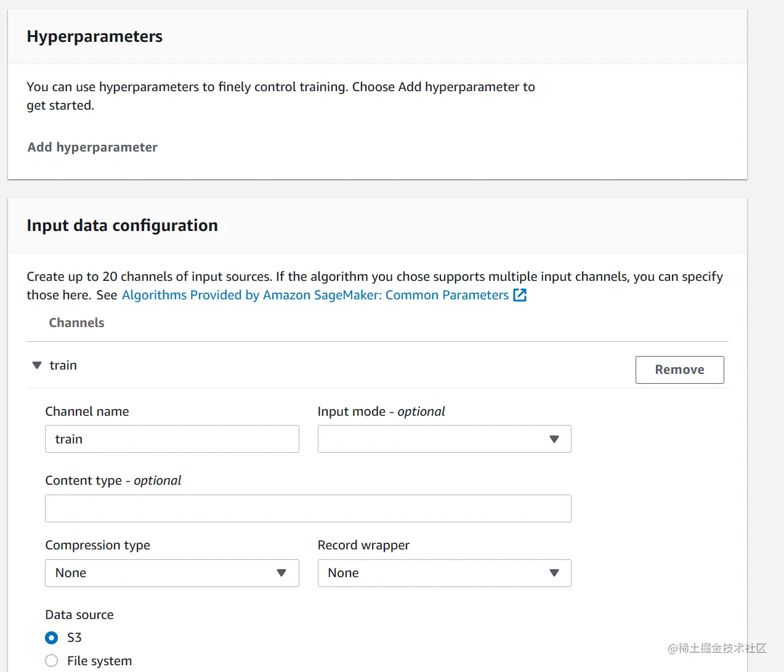Image resolution: width=784 pixels, height=672 pixels.
Task: Open the empty Input mode dropdown
Action: point(443,439)
